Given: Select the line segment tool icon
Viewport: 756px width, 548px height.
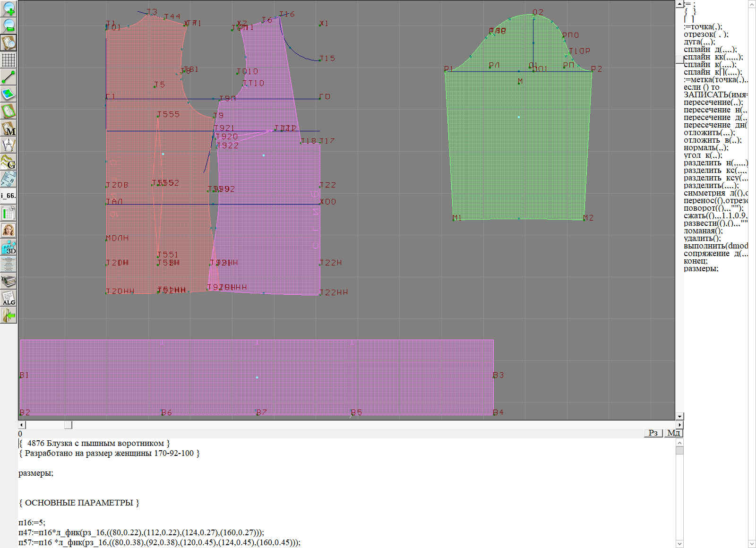Looking at the screenshot, I should click(9, 77).
